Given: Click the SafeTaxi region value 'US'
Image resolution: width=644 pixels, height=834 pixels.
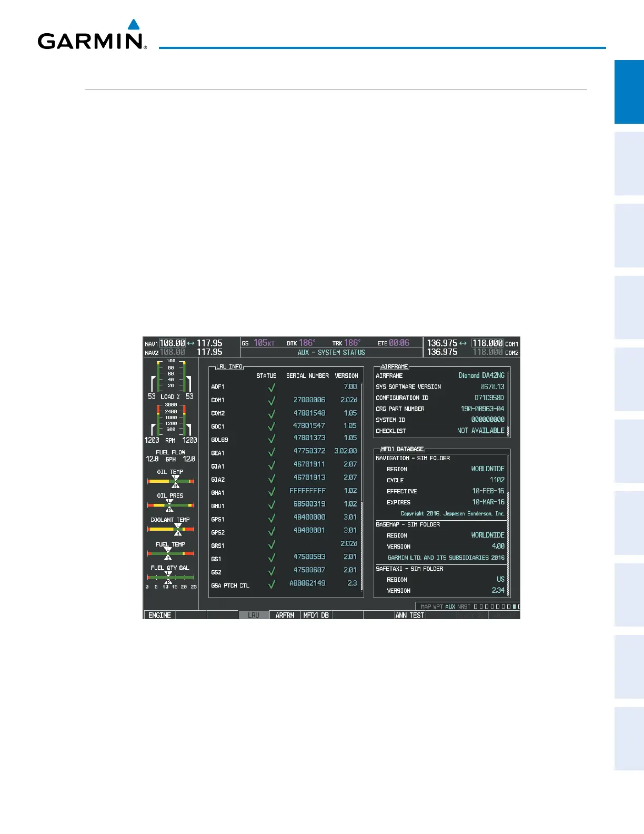Looking at the screenshot, I should (x=501, y=579).
